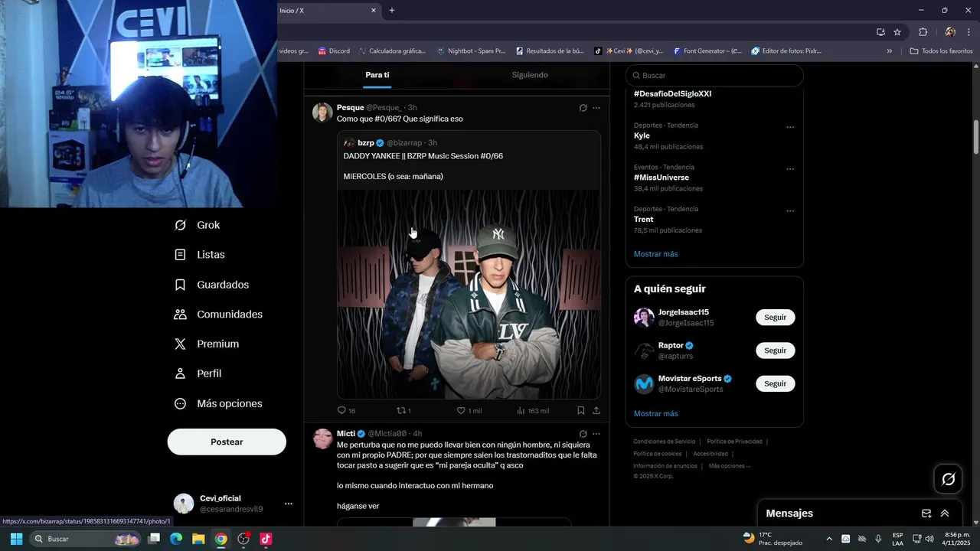The width and height of the screenshot is (980, 551).
Task: Reply to Pesque's post (16 comments)
Action: 347,411
